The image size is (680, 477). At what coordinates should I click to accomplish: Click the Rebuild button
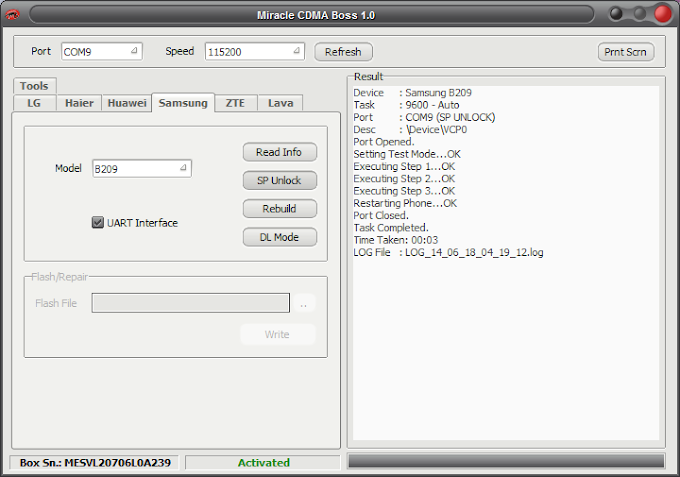point(279,209)
